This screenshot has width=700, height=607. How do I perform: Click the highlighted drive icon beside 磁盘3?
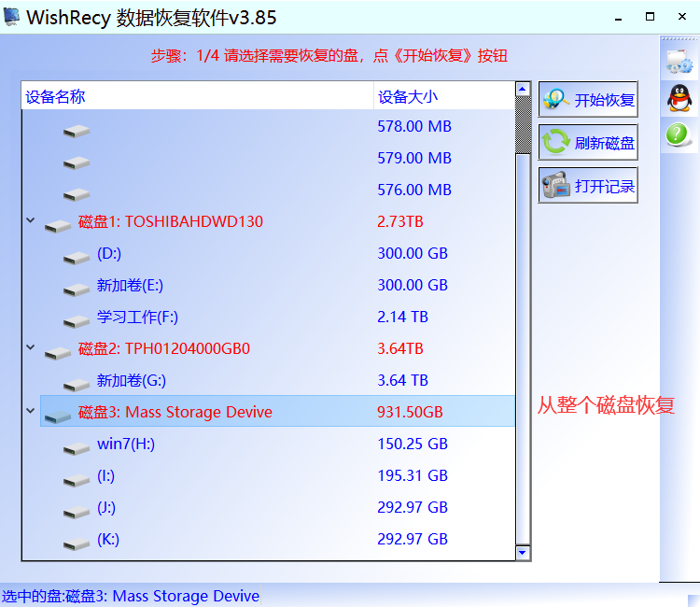click(x=58, y=416)
